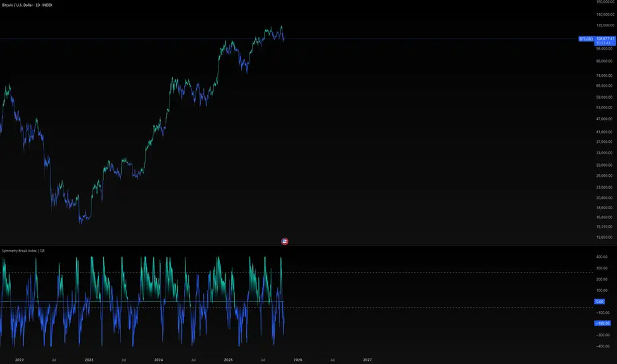Click the 2026 label on time axis
Viewport: 617px width, 364px height.
tap(298, 359)
